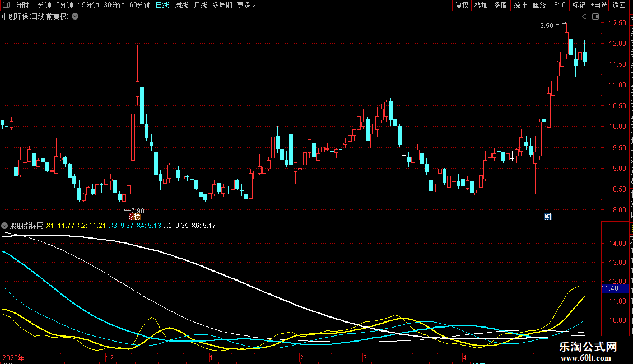This screenshot has width=633, height=364.
Task: Toggle the right info panel icon
Action: (x=595, y=17)
